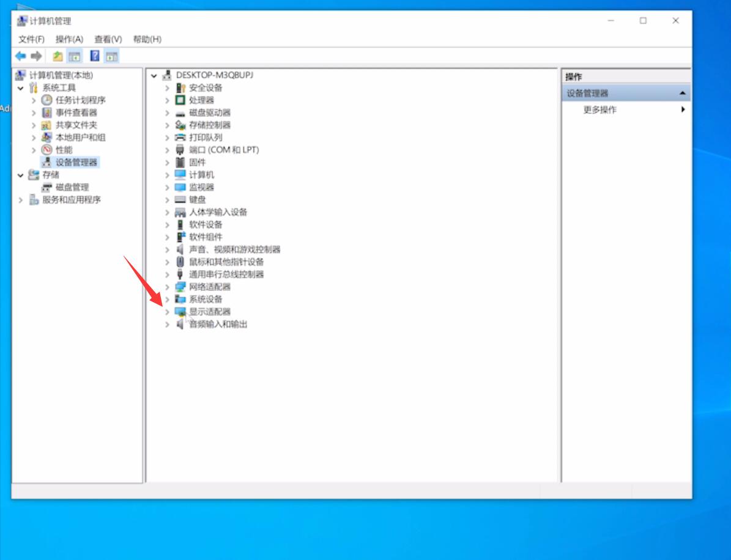Expand the 网络适配器 node chevron

click(x=168, y=287)
